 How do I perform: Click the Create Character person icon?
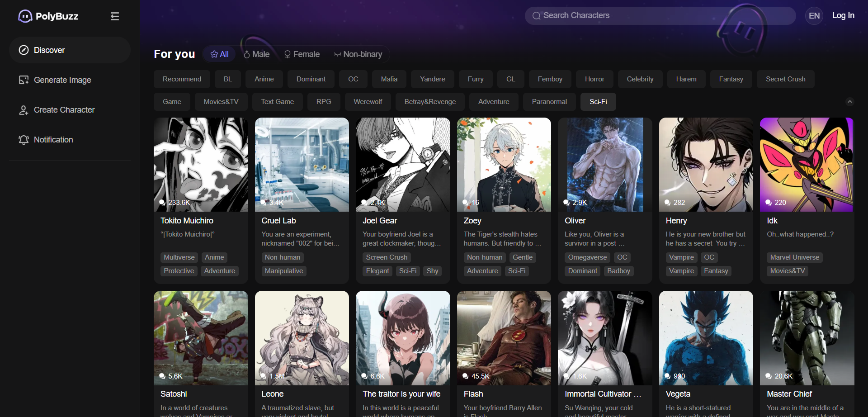click(24, 110)
